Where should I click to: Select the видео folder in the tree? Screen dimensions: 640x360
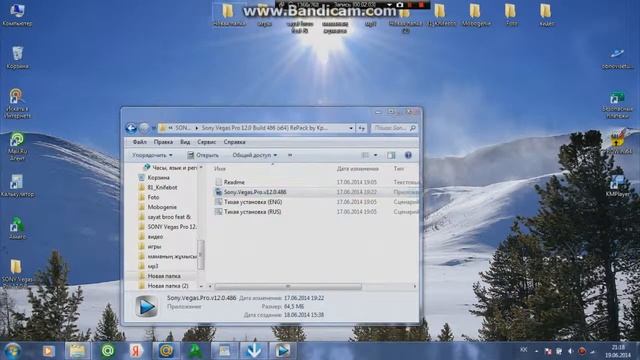(155, 236)
